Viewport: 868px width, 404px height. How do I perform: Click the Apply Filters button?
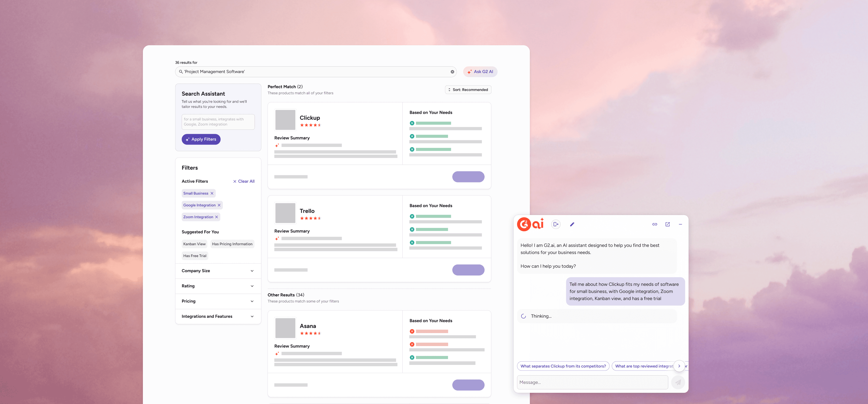[x=201, y=139]
